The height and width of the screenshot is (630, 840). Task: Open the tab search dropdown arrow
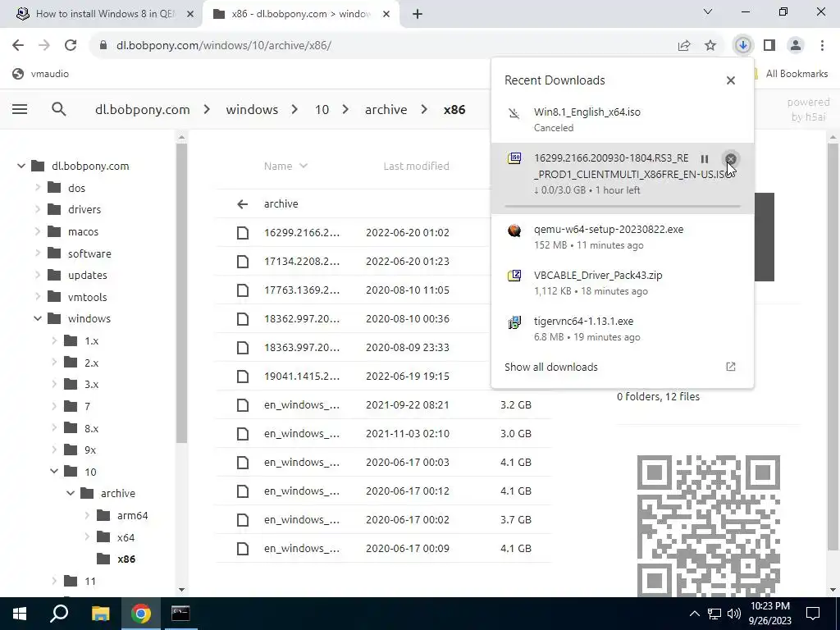(x=708, y=11)
